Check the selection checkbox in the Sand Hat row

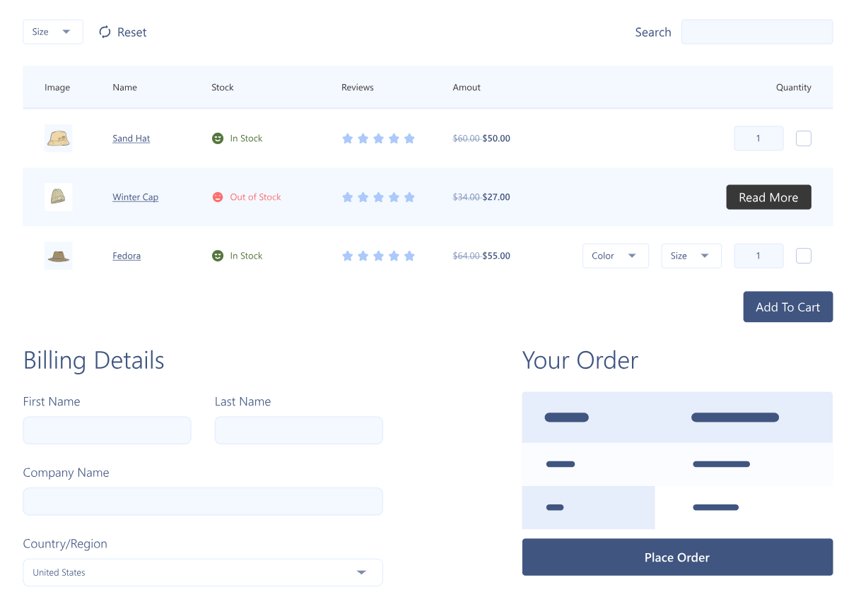[803, 138]
